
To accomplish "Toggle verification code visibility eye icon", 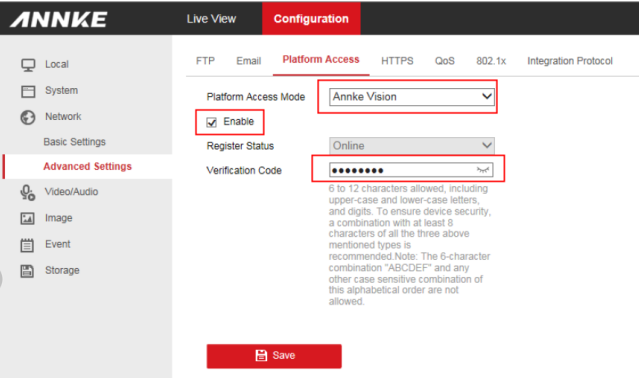I will (483, 170).
